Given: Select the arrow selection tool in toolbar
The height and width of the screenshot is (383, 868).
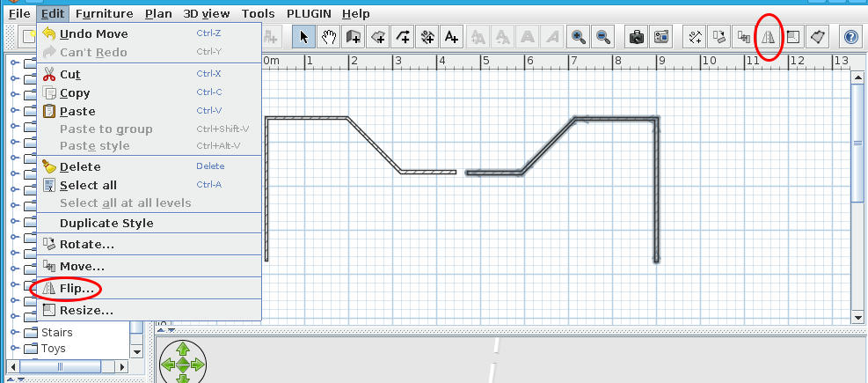Looking at the screenshot, I should click(303, 37).
